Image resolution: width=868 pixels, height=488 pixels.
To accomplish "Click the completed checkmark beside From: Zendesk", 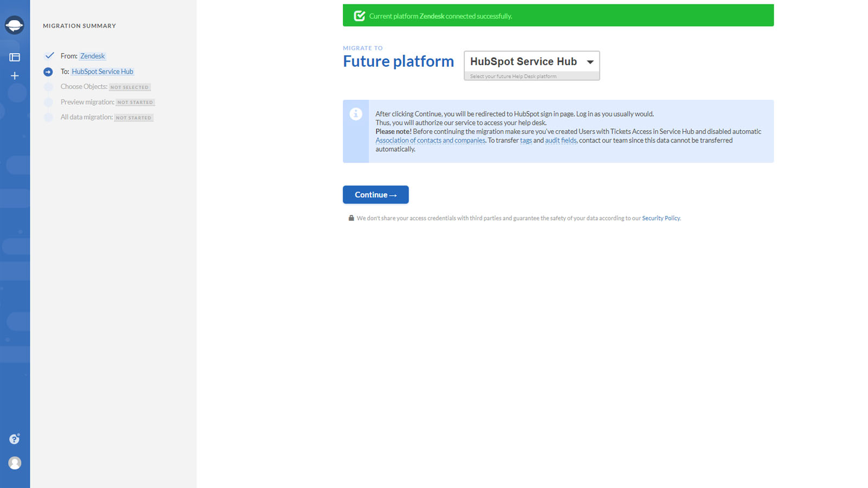I will pyautogui.click(x=49, y=55).
